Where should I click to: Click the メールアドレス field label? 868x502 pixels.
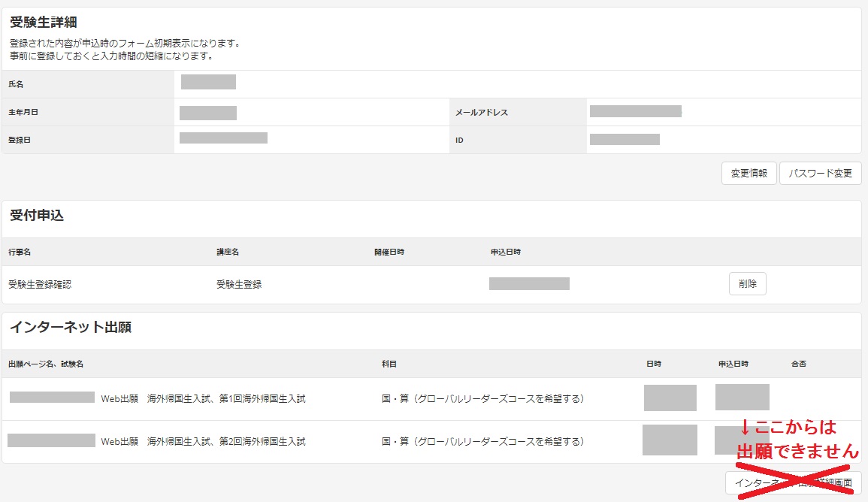(x=482, y=112)
